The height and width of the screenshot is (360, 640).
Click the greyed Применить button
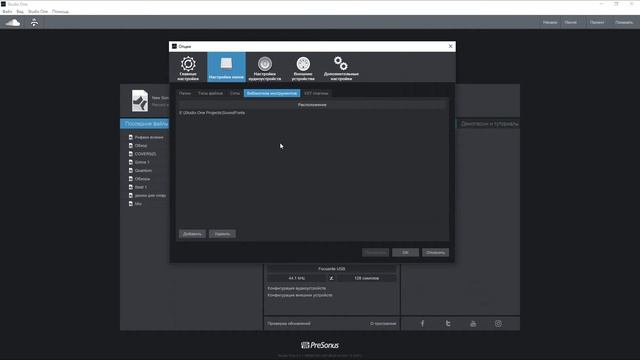tap(376, 253)
